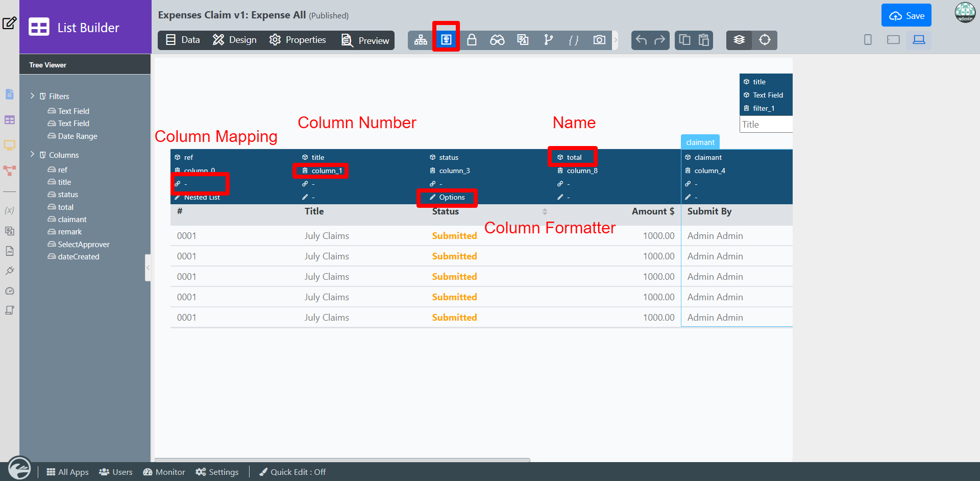Collapse the Filters tree node
Screen dimensions: 980x481
[x=33, y=96]
